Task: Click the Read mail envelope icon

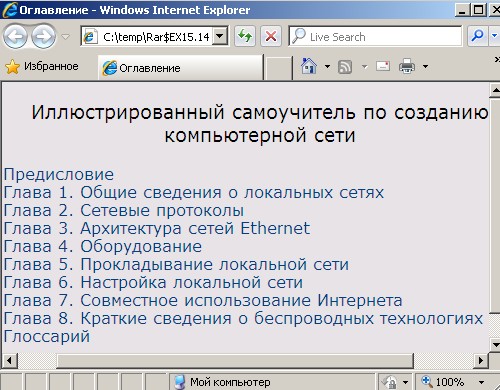Action: click(x=383, y=66)
